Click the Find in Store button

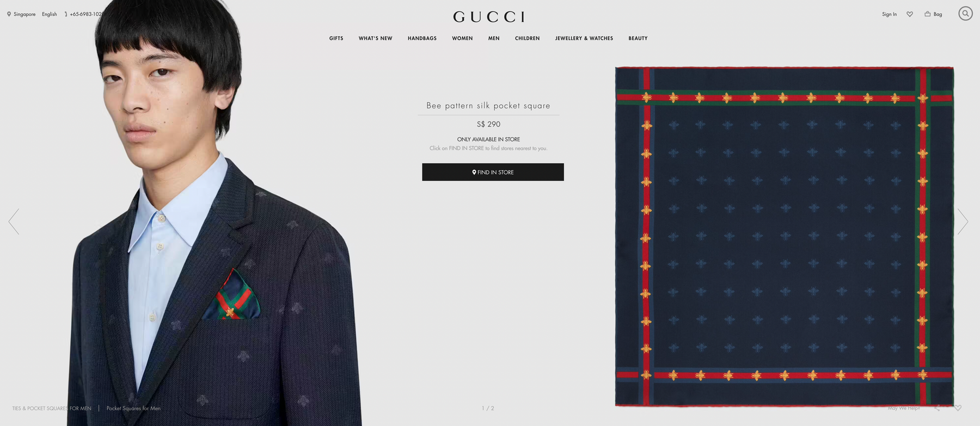click(493, 172)
